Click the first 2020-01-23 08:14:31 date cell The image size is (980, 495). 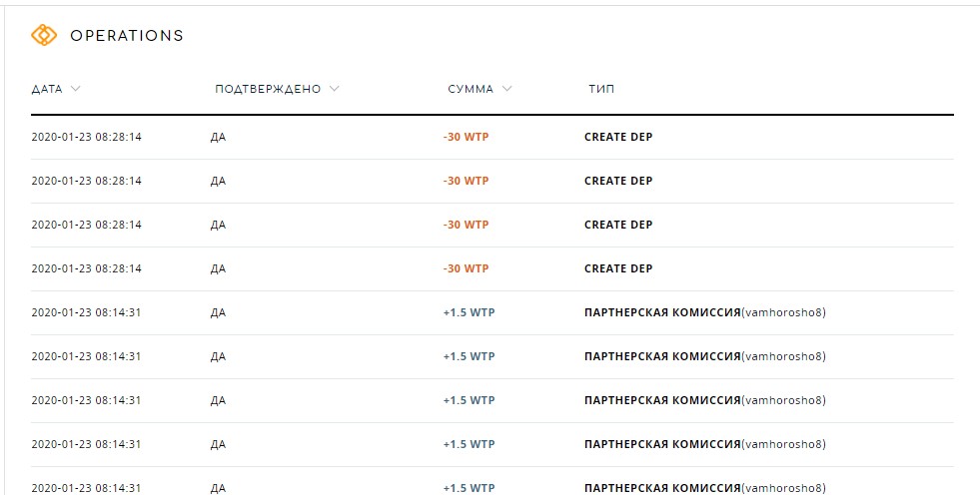[x=86, y=312]
